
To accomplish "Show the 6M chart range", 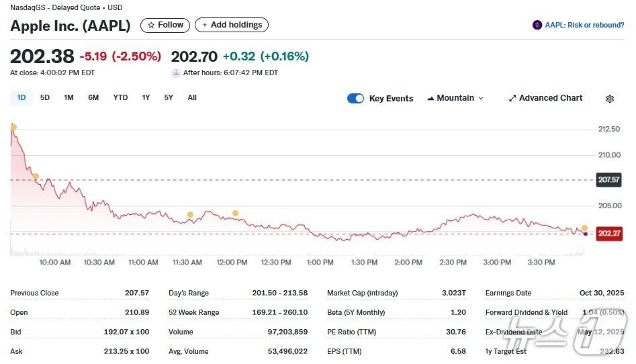I will pyautogui.click(x=93, y=97).
